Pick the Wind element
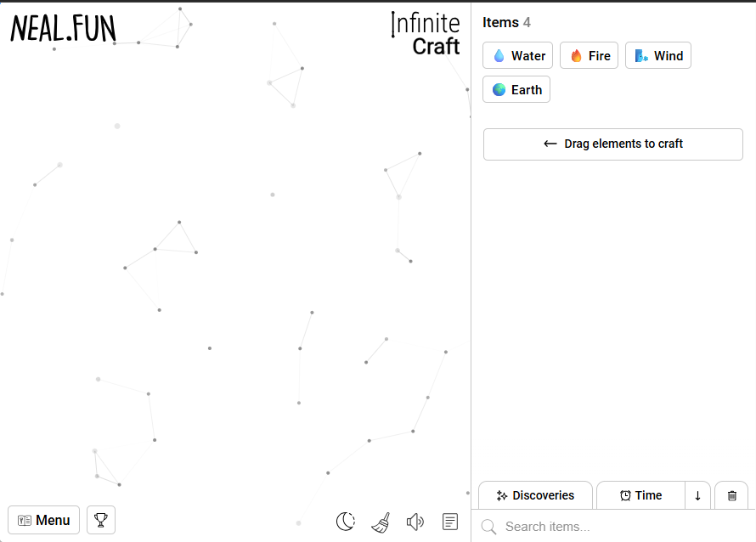This screenshot has height=542, width=756. tap(658, 55)
